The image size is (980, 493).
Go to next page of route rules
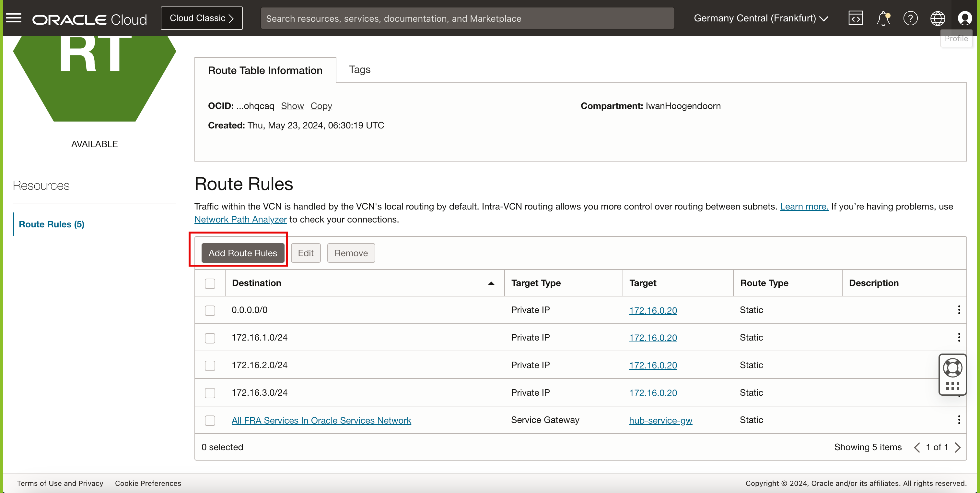click(x=958, y=447)
